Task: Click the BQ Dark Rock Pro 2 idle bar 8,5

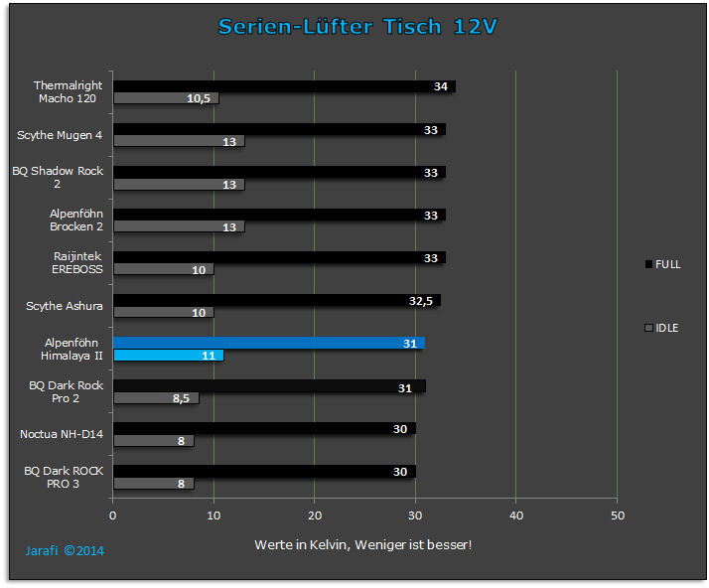Action: pos(156,398)
